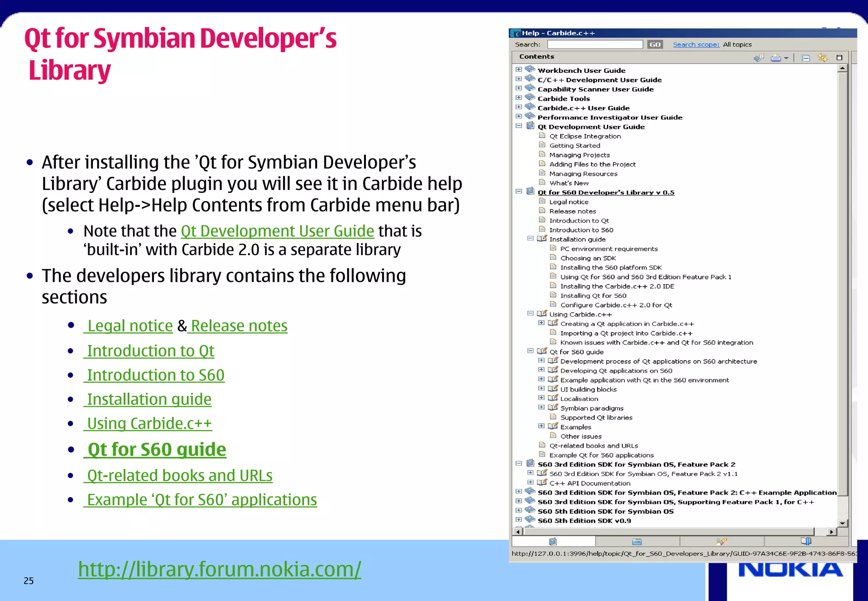Expand the Symbian paradigms node

pyautogui.click(x=541, y=407)
